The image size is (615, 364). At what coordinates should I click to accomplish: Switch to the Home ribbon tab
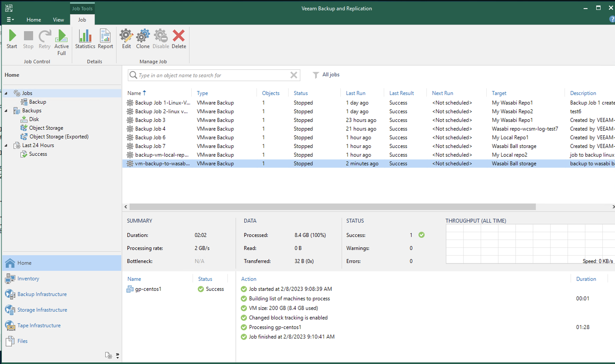pyautogui.click(x=34, y=20)
